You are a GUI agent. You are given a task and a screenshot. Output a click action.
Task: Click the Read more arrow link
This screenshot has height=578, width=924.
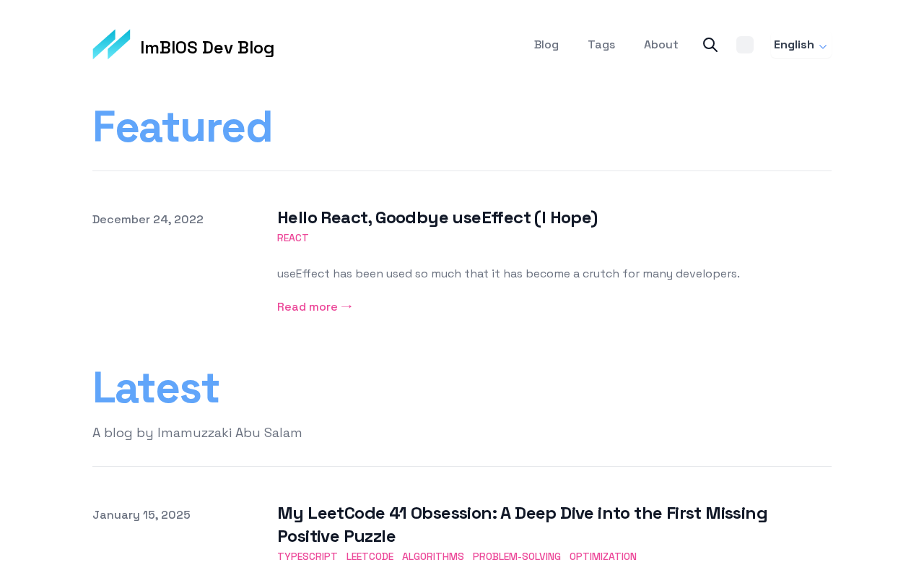point(315,306)
